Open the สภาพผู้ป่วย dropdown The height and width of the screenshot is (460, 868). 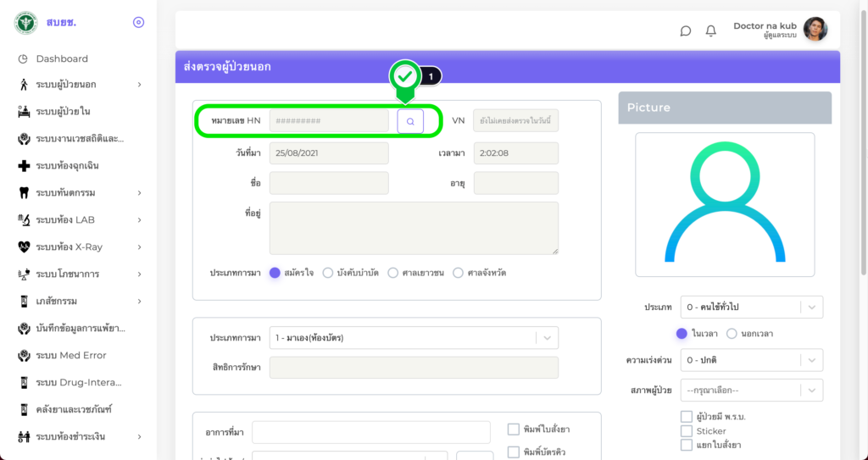click(752, 390)
